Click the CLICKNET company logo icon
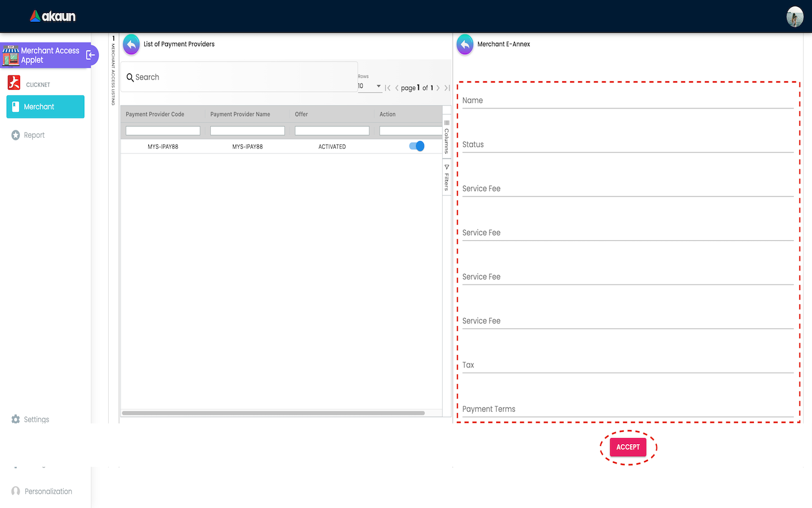812x508 pixels. click(x=14, y=83)
